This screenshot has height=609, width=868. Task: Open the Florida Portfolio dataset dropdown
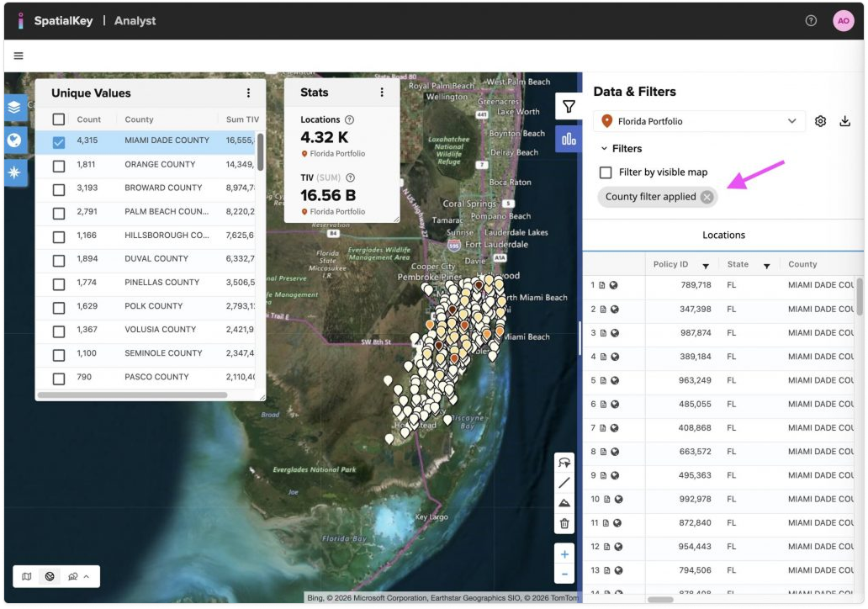pyautogui.click(x=698, y=121)
